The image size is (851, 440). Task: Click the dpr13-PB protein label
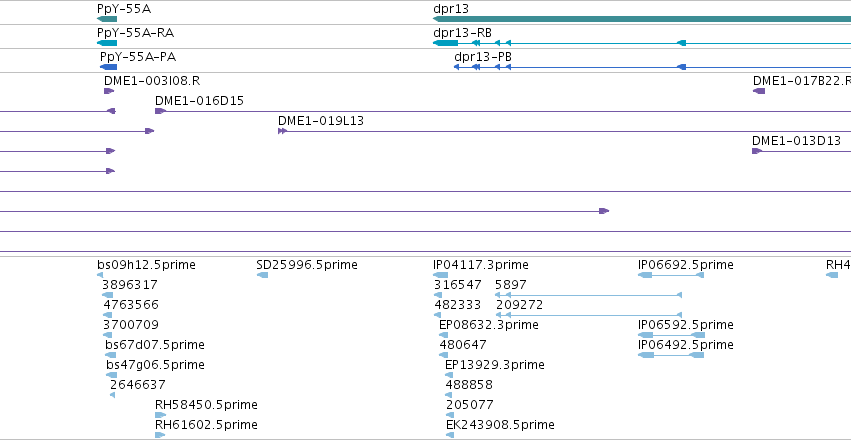[483, 57]
